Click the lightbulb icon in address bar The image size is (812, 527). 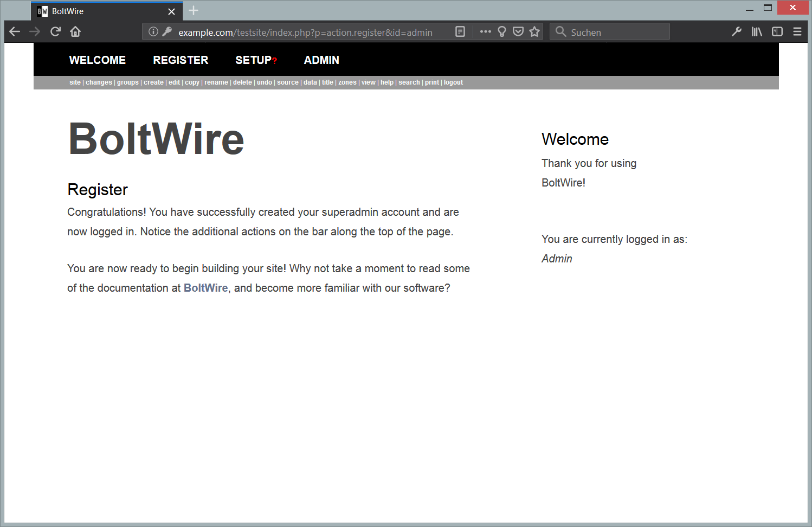(502, 31)
